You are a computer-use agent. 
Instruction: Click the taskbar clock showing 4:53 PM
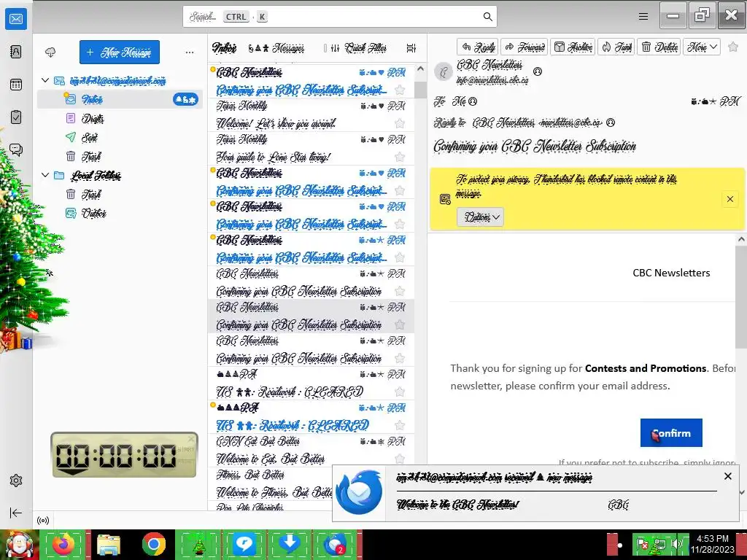point(712,544)
